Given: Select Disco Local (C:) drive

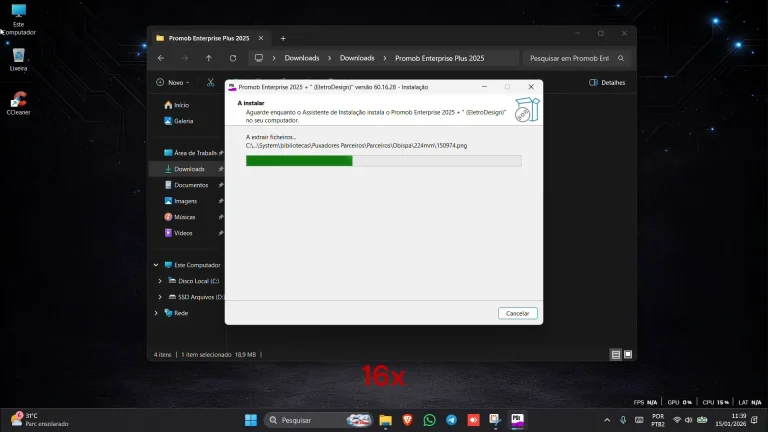Looking at the screenshot, I should [194, 281].
